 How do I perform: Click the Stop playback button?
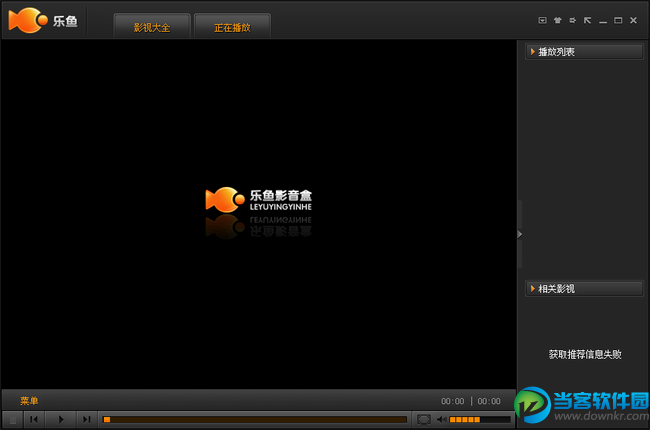[12, 420]
